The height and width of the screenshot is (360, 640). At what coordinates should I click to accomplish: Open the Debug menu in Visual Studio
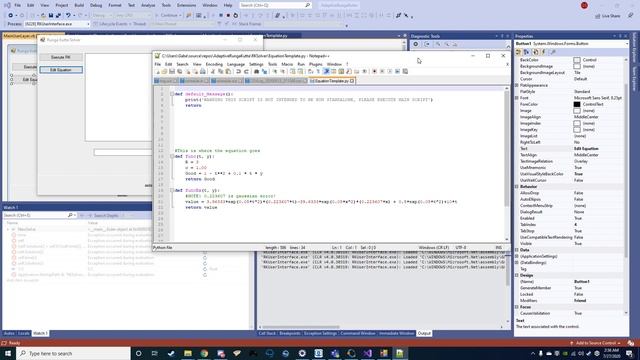point(96,5)
